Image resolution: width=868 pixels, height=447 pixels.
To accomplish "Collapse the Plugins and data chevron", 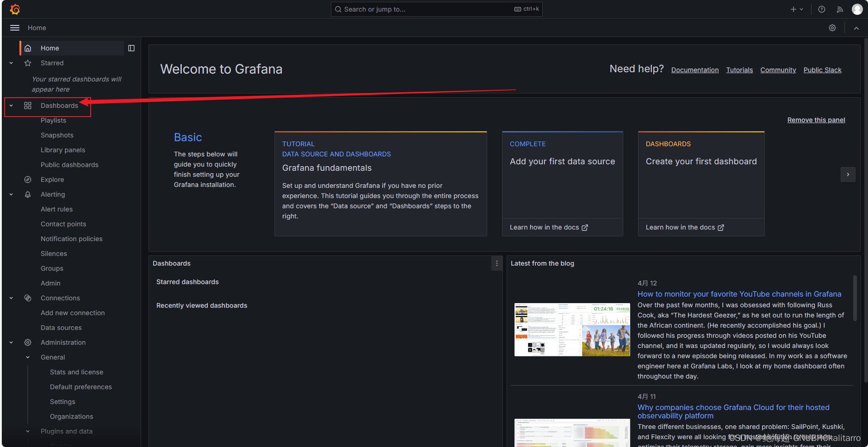I will click(x=28, y=431).
